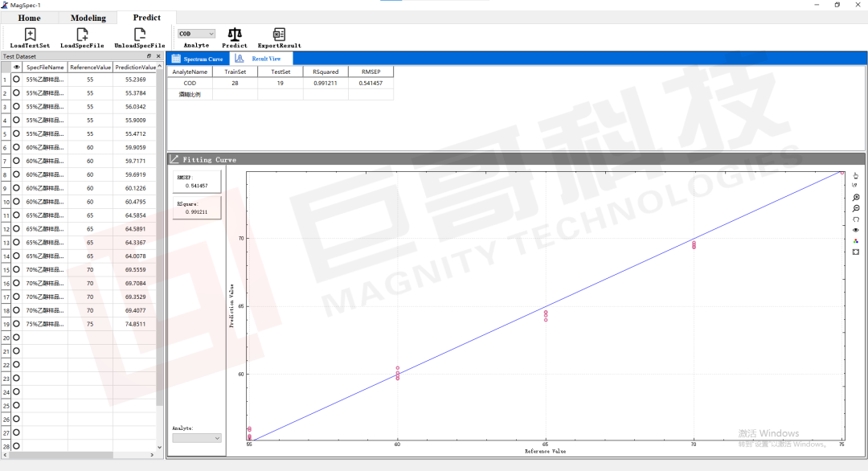The image size is (868, 471).
Task: Click eye column header in Test Dataset
Action: tap(17, 68)
